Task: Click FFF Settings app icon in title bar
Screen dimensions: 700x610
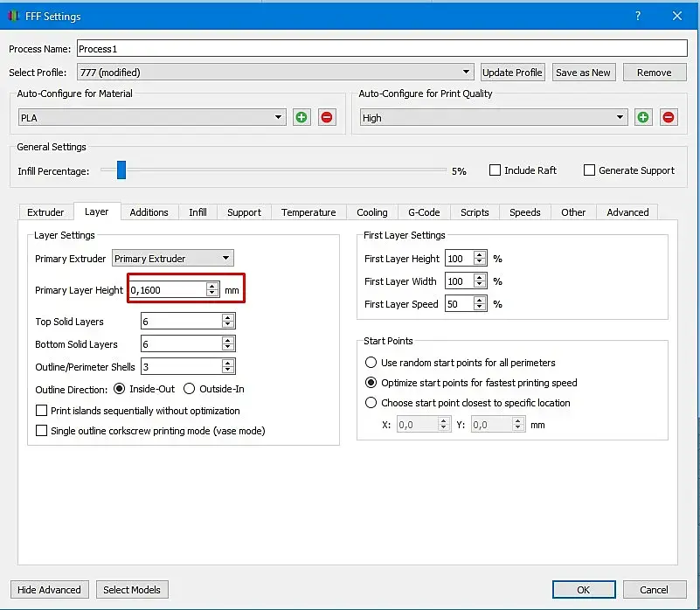Action: click(14, 16)
